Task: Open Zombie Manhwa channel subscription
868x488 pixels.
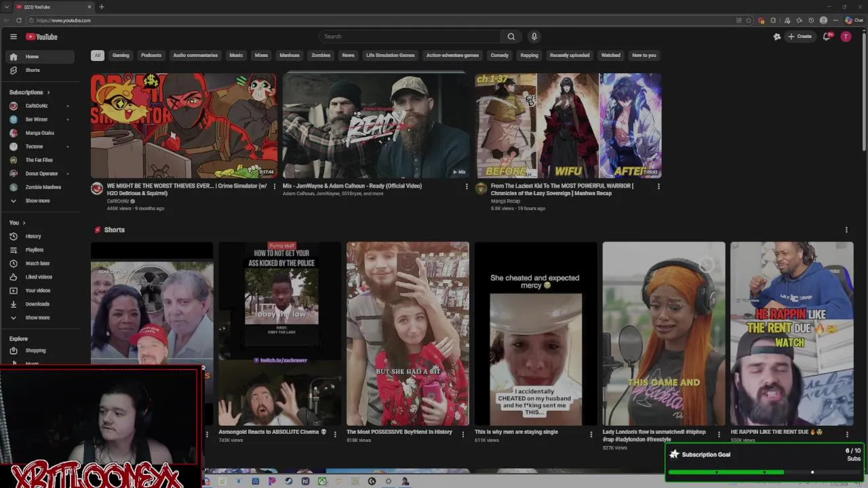Action: [41, 187]
